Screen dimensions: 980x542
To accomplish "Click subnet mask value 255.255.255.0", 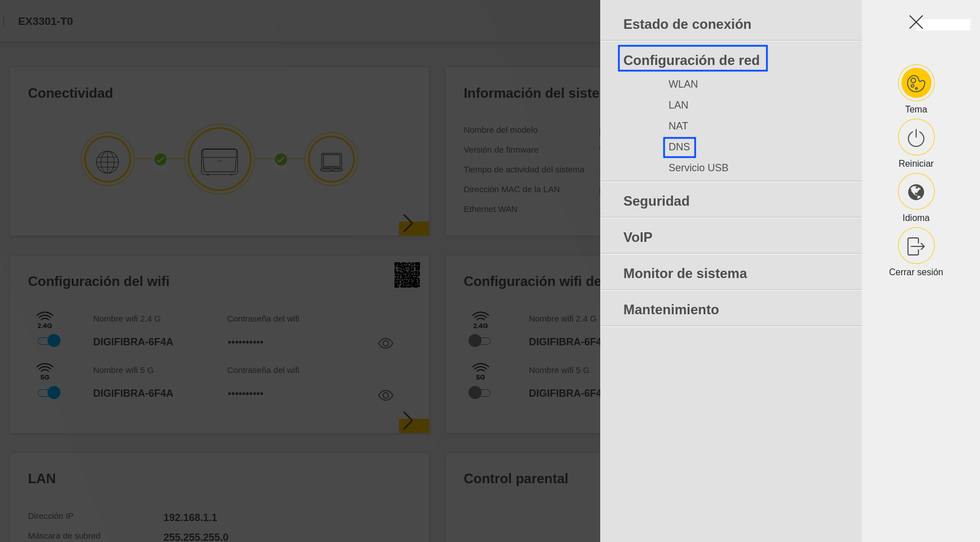I will point(196,537).
